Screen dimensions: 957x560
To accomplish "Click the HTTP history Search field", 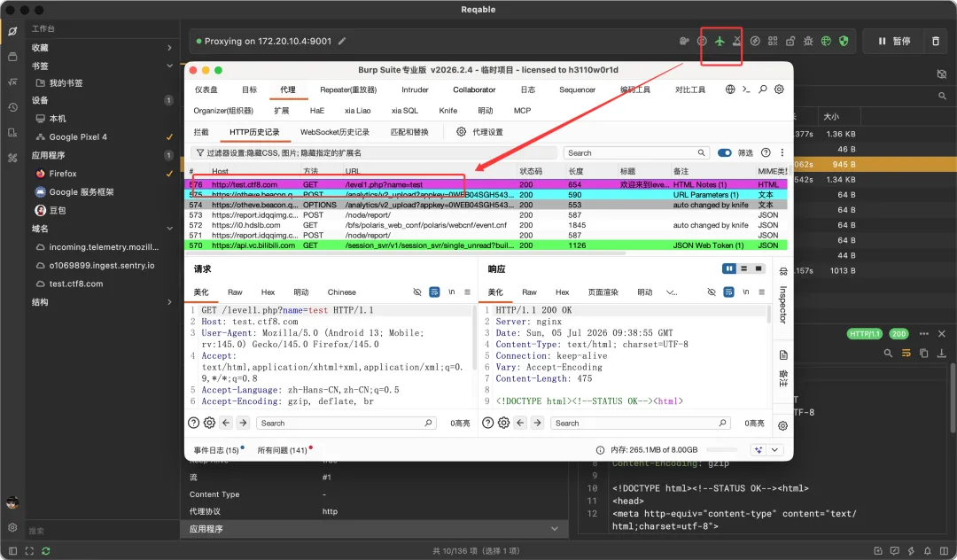I will pos(636,152).
